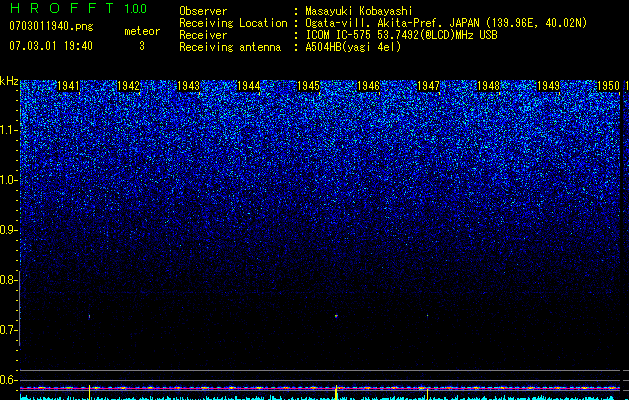Click the 1941 time marker
The width and height of the screenshot is (629, 400).
(x=69, y=86)
